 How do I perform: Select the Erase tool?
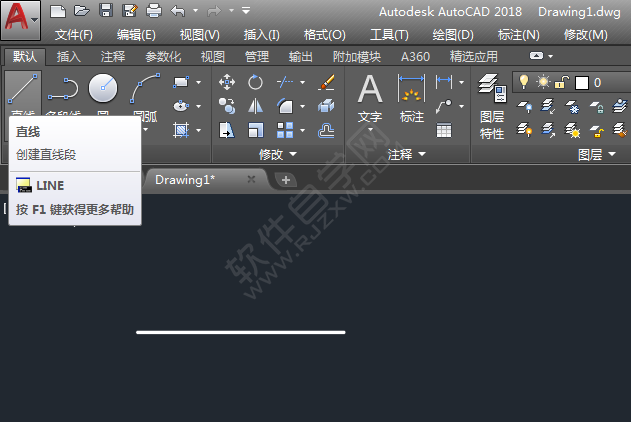click(326, 82)
